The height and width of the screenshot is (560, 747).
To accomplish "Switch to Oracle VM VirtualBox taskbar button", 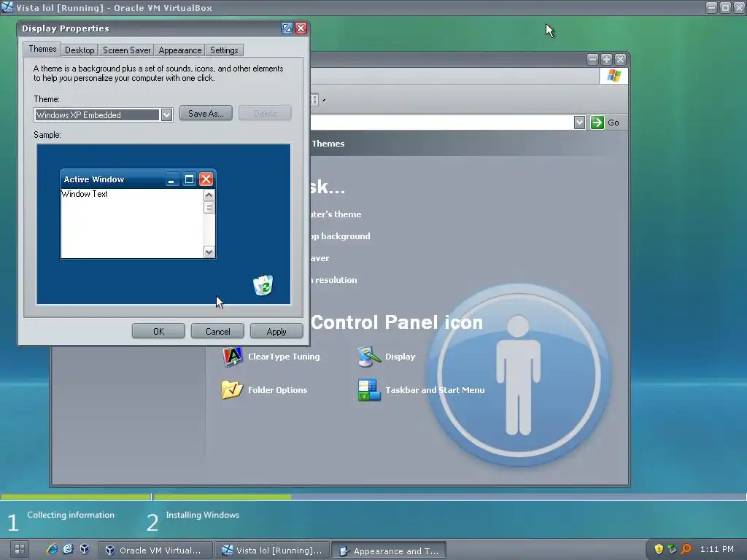I will (155, 550).
